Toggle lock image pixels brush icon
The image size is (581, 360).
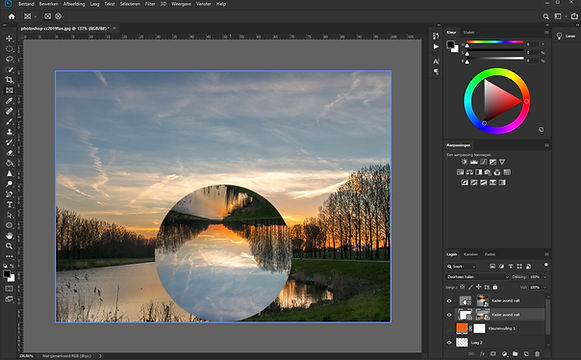click(x=471, y=287)
